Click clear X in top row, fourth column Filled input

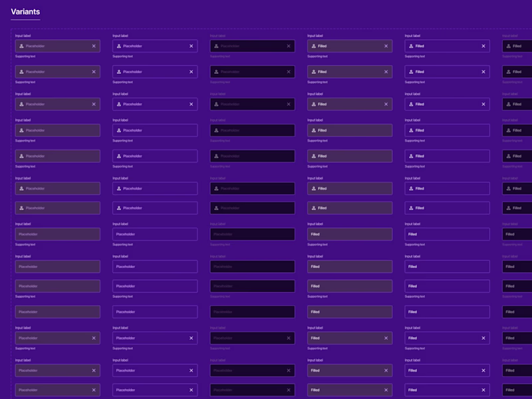tap(386, 46)
